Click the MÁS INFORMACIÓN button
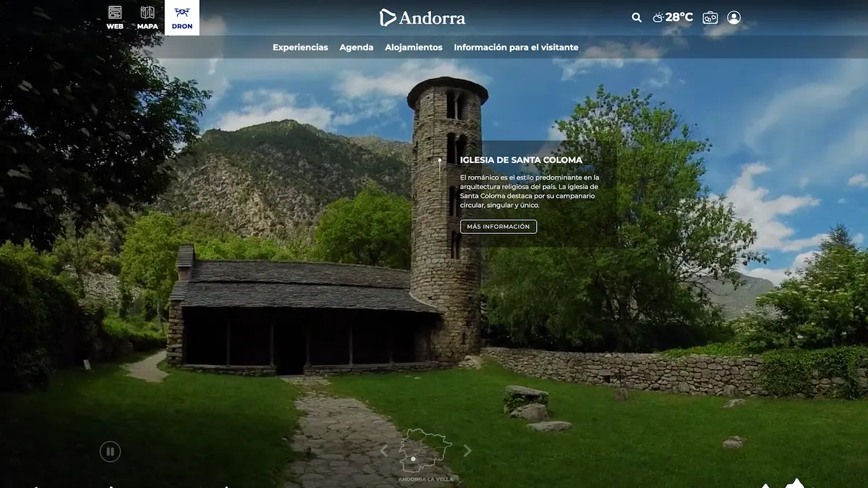Screen dimensions: 868x488 [x=498, y=226]
